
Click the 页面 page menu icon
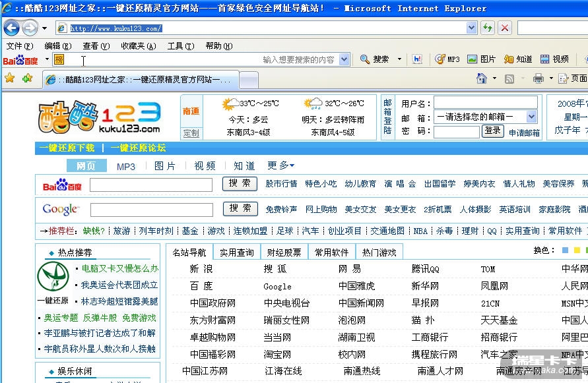(563, 78)
